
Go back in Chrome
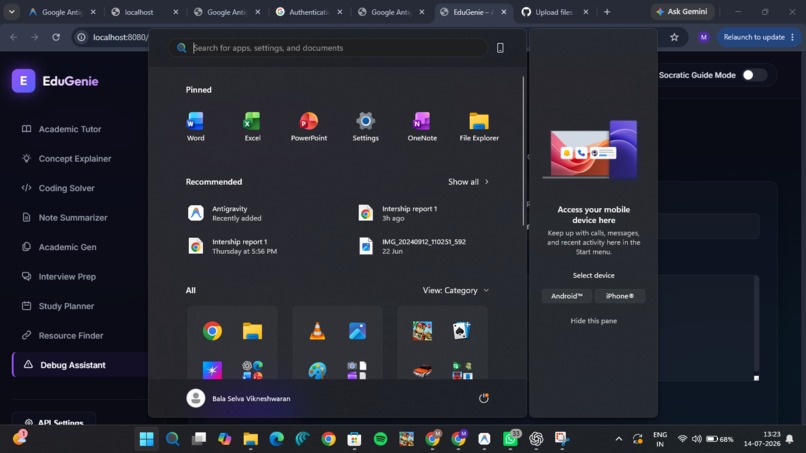click(14, 37)
